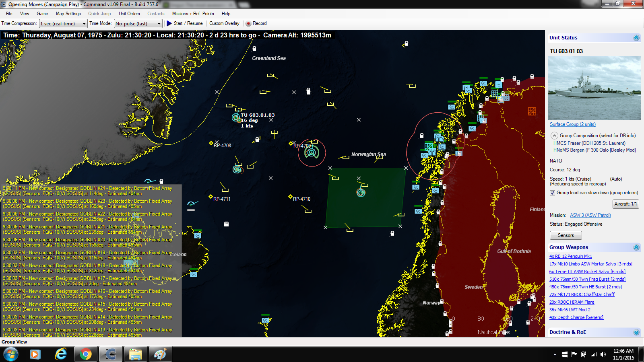The height and width of the screenshot is (362, 644).
Task: Open the Missions + Ref. Points menu
Action: pyautogui.click(x=193, y=14)
